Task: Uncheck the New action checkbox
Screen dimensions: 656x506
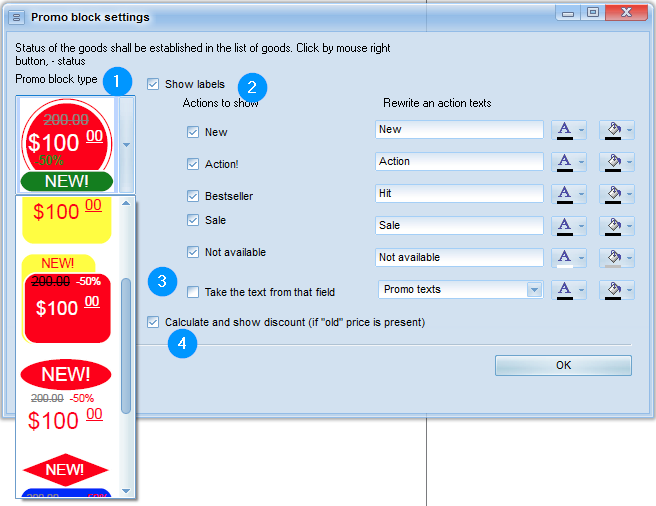Action: click(193, 132)
